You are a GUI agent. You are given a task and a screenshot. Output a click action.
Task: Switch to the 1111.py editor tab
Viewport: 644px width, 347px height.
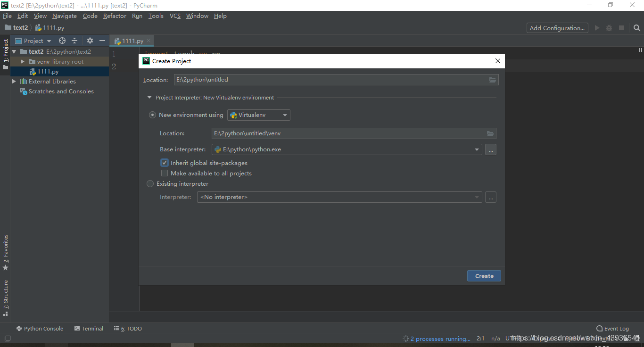(132, 41)
